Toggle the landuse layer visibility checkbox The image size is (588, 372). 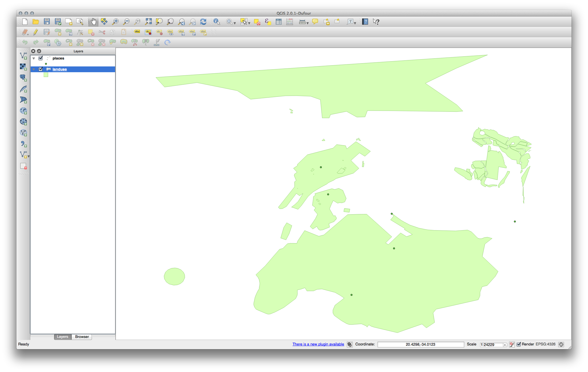coord(41,69)
